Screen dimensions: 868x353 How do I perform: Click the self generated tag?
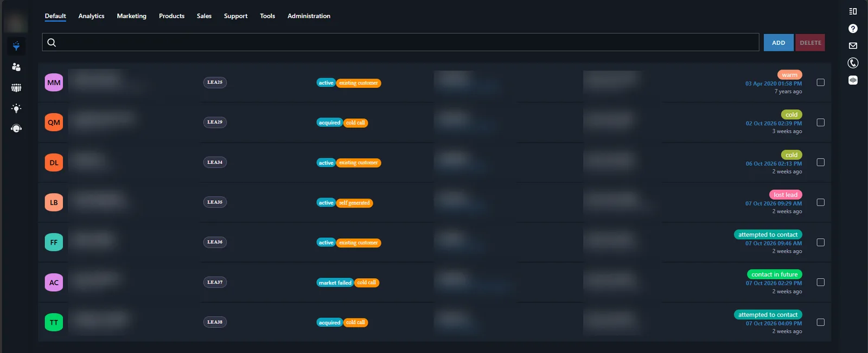click(x=354, y=203)
